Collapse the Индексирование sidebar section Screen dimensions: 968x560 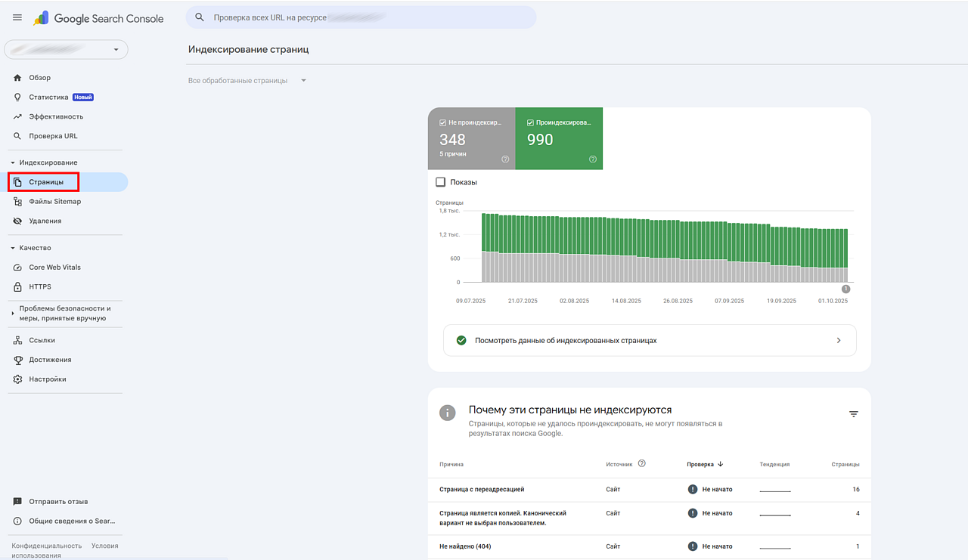click(x=13, y=163)
